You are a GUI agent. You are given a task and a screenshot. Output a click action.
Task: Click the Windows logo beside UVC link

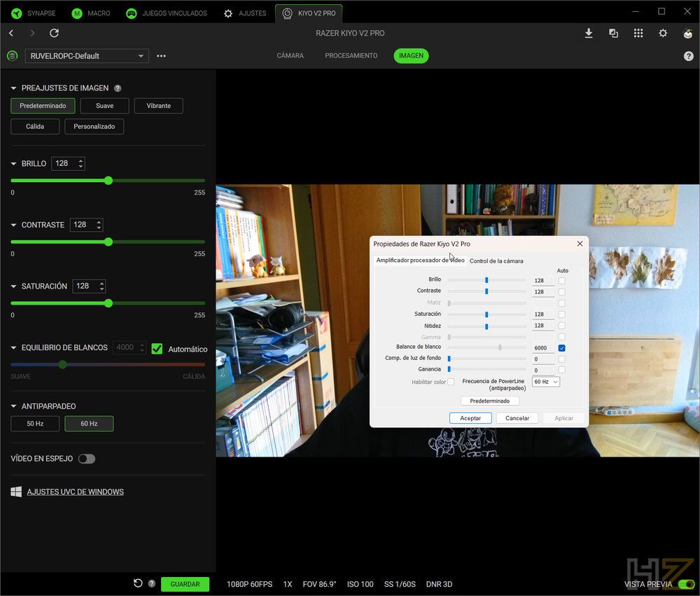(x=16, y=492)
